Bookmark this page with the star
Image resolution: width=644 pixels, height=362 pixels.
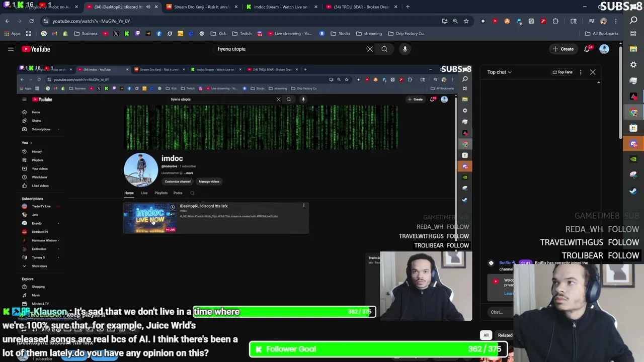click(466, 21)
